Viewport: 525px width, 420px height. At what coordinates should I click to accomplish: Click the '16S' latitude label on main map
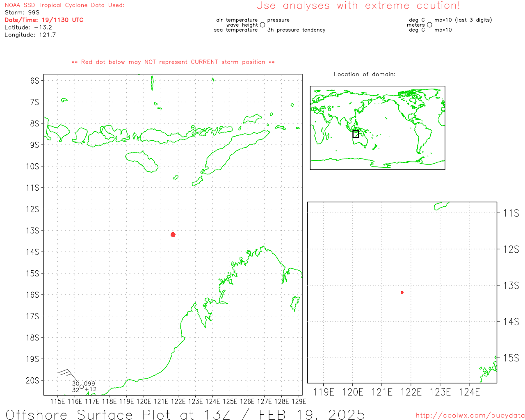32,294
